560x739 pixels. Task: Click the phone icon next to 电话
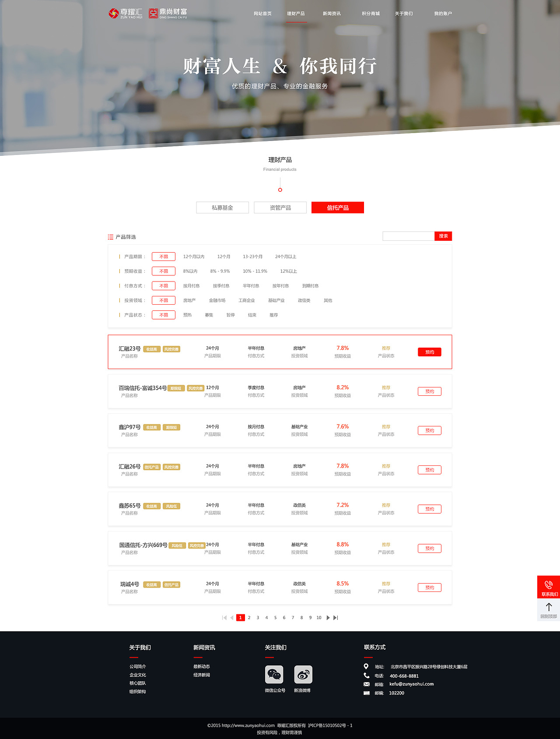pyautogui.click(x=367, y=676)
